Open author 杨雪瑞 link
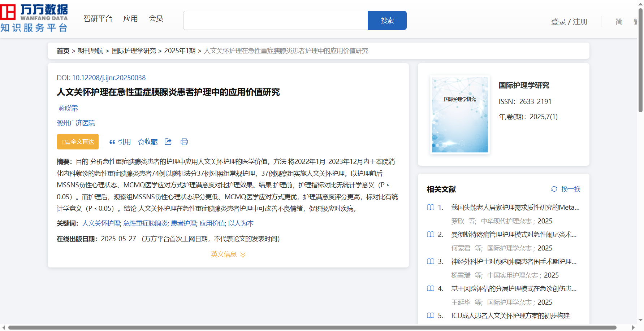 coord(461,275)
